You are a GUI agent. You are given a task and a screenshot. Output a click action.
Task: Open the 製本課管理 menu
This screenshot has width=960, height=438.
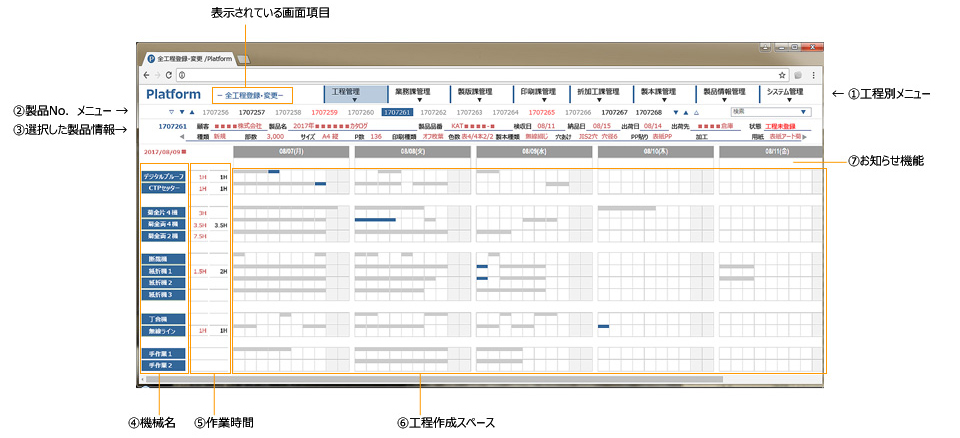(662, 94)
